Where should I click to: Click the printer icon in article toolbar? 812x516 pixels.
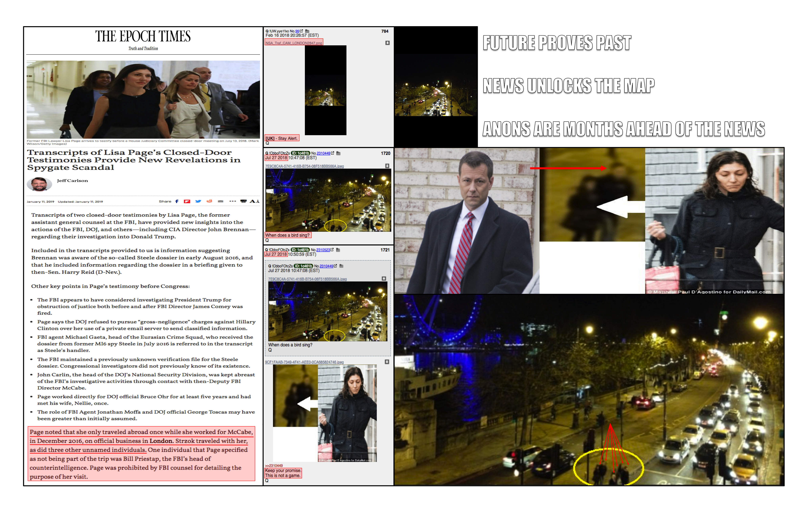[x=243, y=201]
